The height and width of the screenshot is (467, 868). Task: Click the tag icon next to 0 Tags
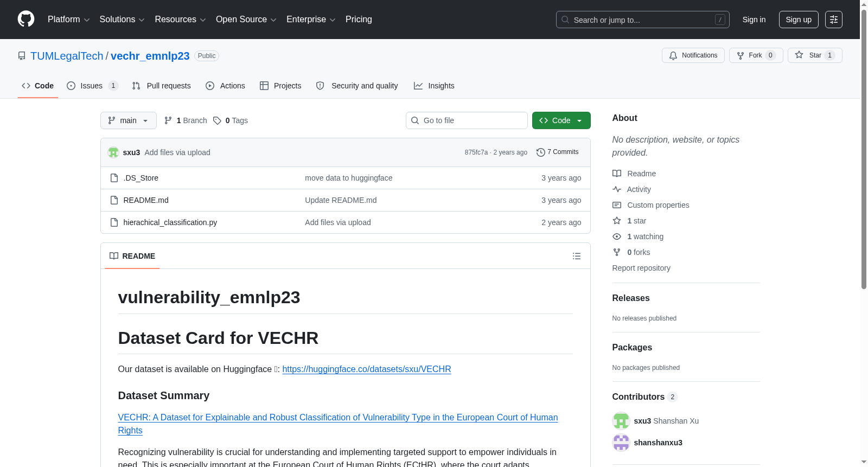(217, 120)
